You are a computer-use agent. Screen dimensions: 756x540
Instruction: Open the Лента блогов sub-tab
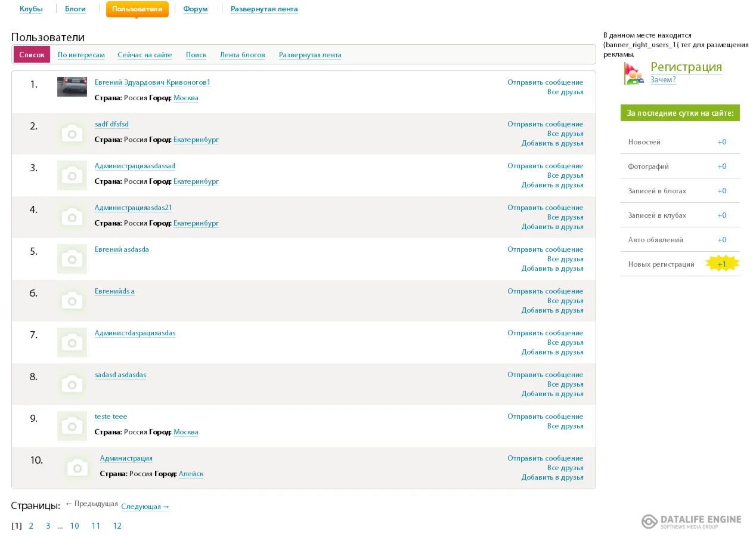[x=243, y=55]
